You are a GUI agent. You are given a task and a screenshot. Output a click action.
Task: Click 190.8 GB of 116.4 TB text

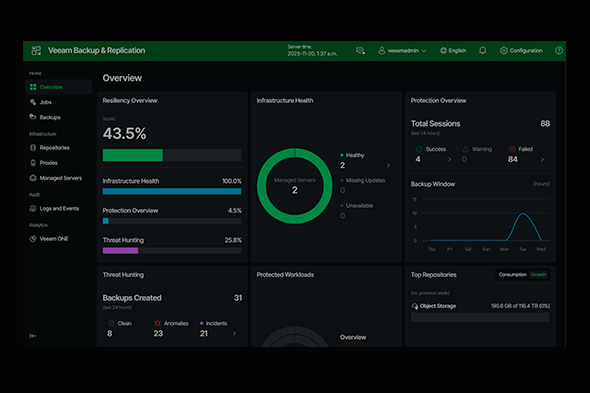coord(520,306)
